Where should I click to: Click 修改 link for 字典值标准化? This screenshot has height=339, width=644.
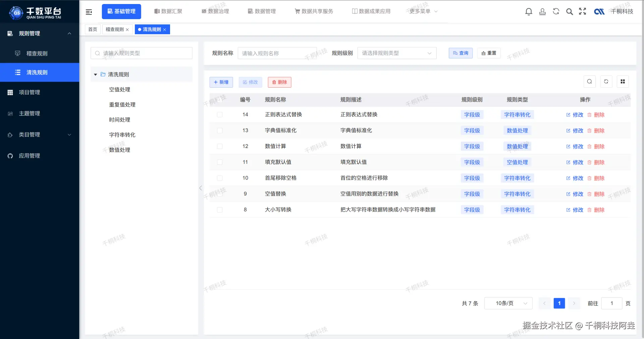(x=575, y=131)
